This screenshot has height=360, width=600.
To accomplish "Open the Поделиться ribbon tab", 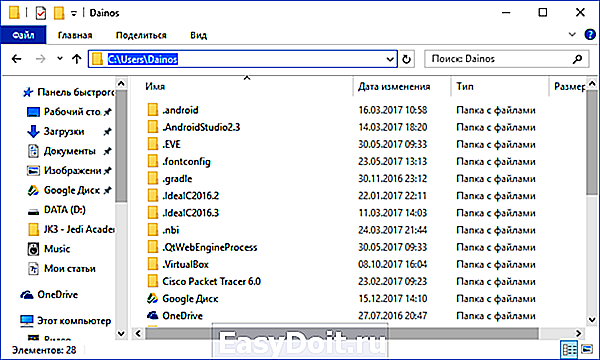I will tap(141, 35).
